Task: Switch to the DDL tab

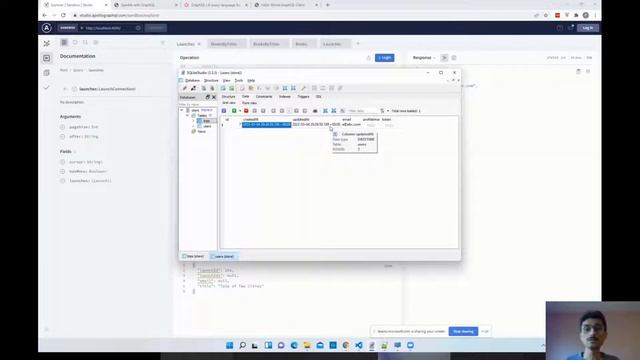Action: 319,97
